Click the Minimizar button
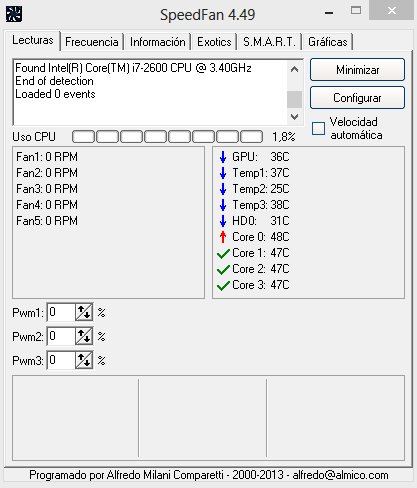This screenshot has height=488, width=417. [x=357, y=70]
